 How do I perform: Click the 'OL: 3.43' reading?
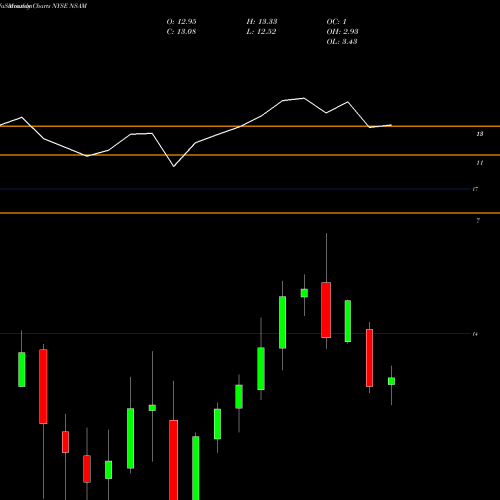(342, 42)
